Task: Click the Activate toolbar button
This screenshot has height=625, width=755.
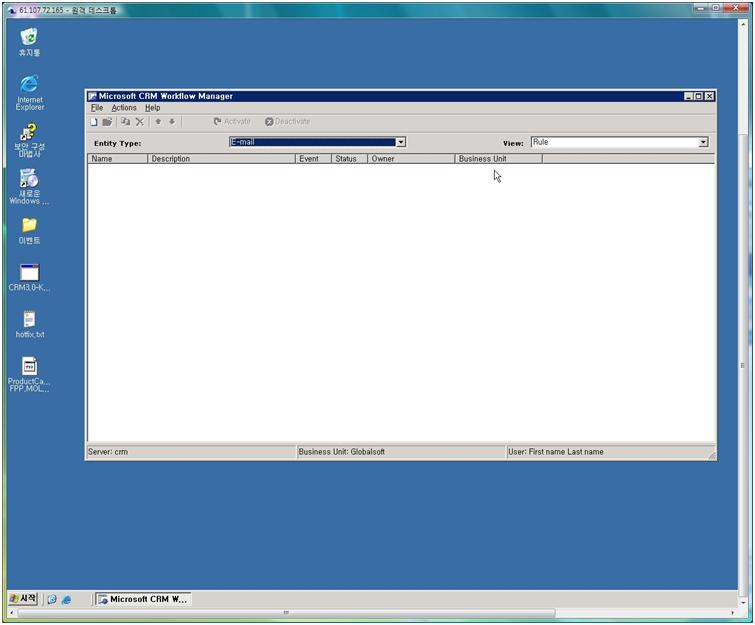Action: [232, 121]
